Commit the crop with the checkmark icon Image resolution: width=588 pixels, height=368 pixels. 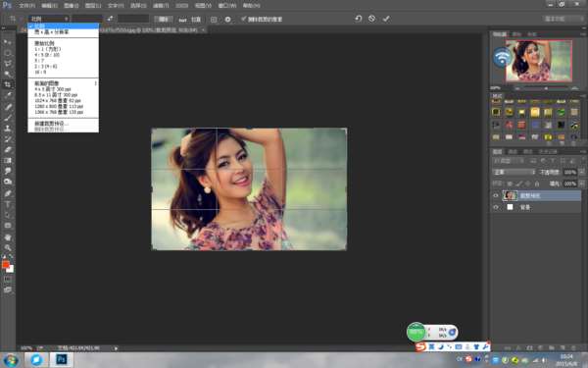tap(386, 19)
